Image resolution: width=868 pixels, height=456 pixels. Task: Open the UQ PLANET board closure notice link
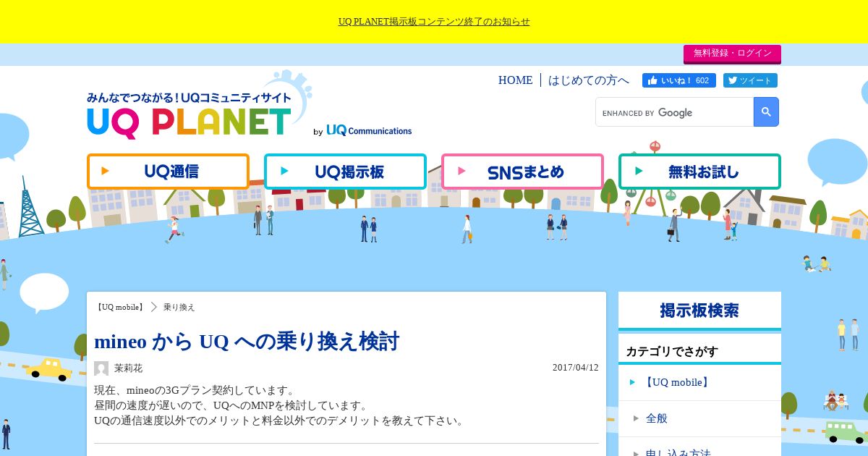coord(434,22)
